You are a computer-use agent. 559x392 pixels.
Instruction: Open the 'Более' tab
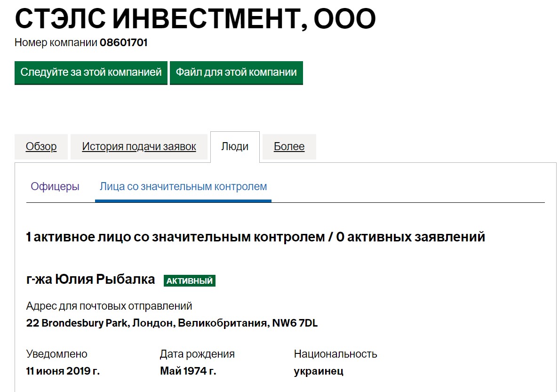(x=289, y=147)
